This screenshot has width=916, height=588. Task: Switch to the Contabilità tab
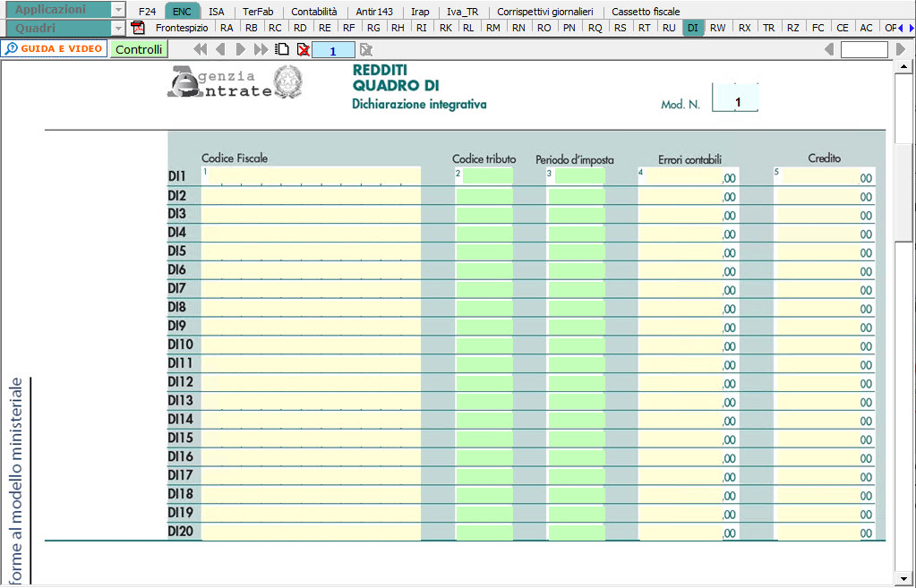click(x=314, y=12)
